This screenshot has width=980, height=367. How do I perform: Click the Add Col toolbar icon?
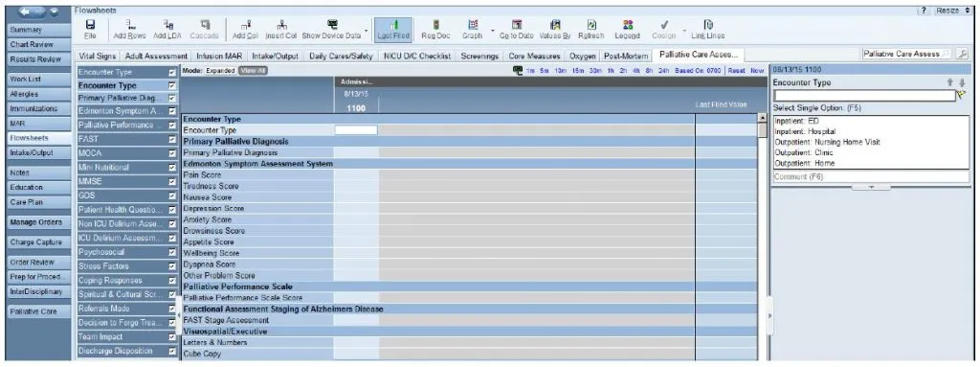click(x=246, y=25)
